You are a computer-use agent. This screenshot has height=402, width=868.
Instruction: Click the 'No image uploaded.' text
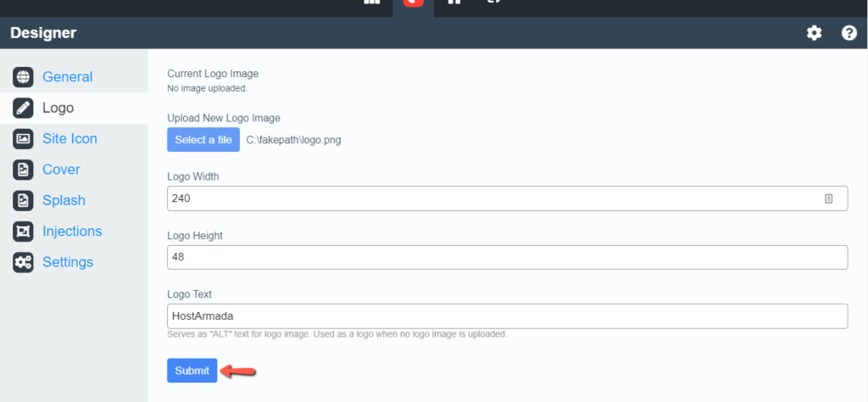[x=207, y=88]
